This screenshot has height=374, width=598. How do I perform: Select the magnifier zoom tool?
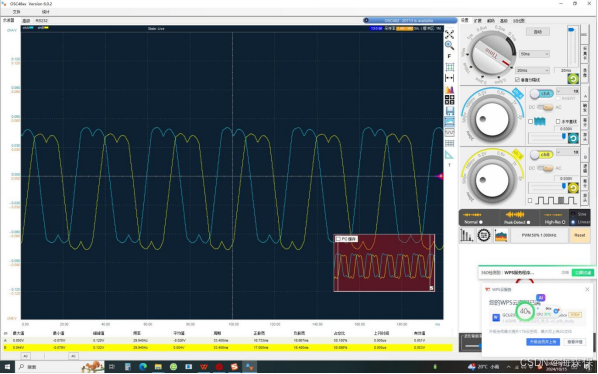[450, 45]
